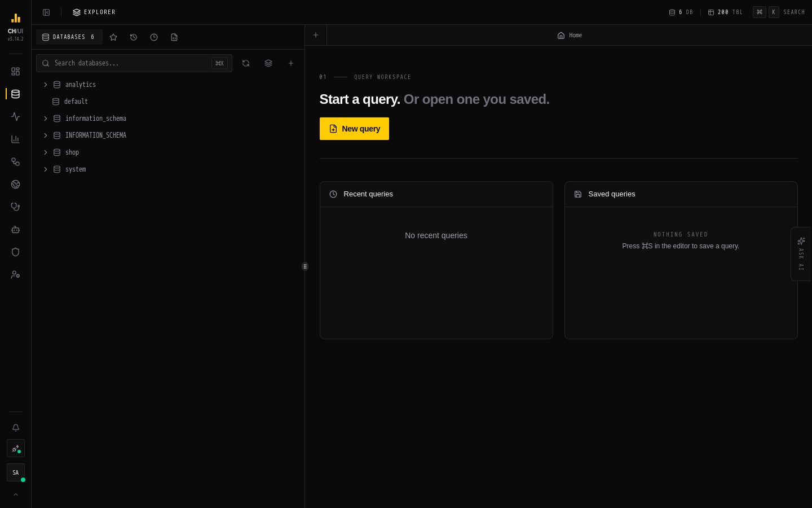
Task: Refresh the databases list
Action: click(246, 63)
